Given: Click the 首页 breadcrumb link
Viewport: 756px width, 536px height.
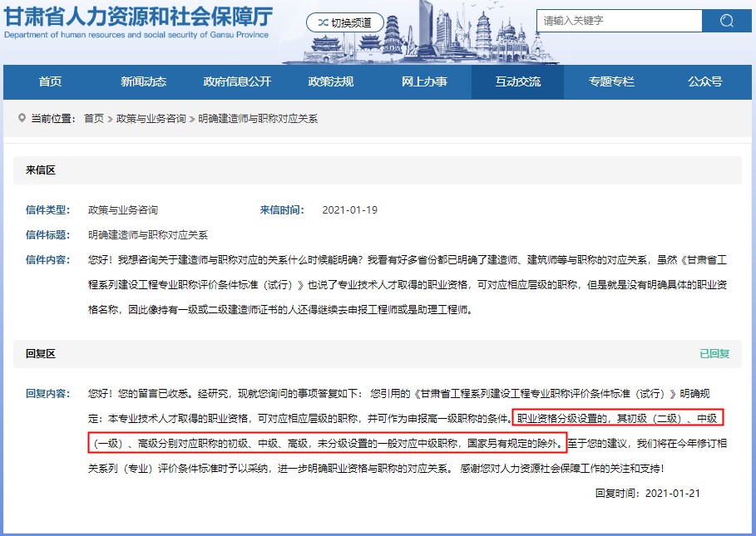Looking at the screenshot, I should coord(94,116).
